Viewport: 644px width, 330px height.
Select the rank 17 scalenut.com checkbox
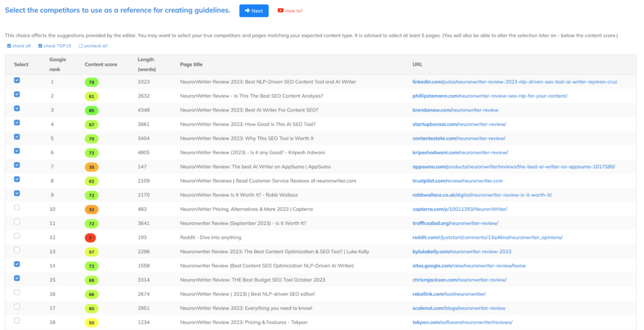pos(17,307)
